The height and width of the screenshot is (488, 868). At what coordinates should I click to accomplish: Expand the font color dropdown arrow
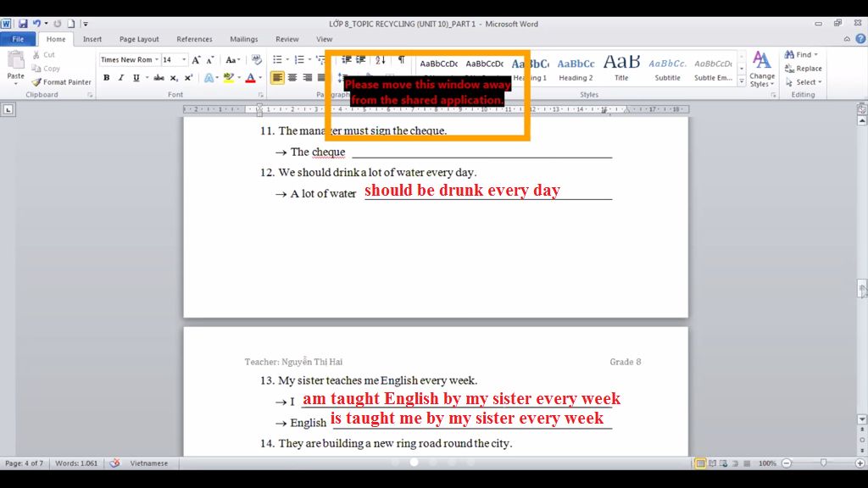pos(260,78)
